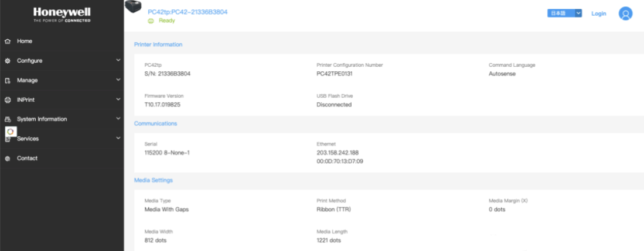This screenshot has height=251, width=644.
Task: Click the System Information icon
Action: coord(8,119)
